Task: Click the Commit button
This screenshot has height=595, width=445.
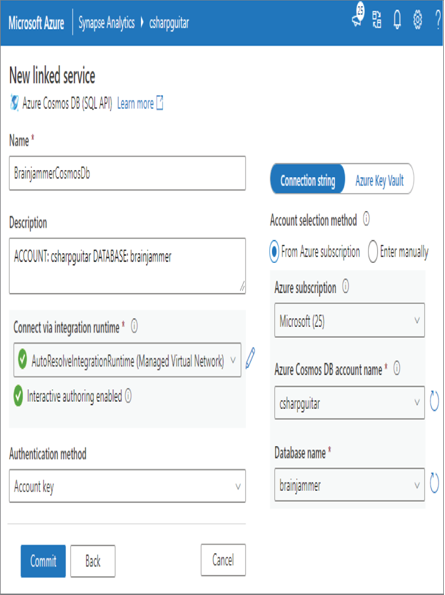Action: click(x=43, y=561)
